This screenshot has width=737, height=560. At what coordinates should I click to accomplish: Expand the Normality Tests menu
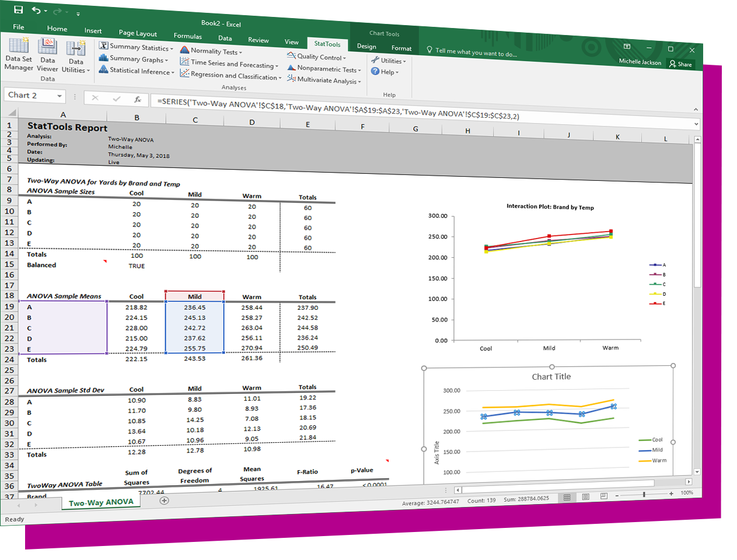pyautogui.click(x=211, y=51)
